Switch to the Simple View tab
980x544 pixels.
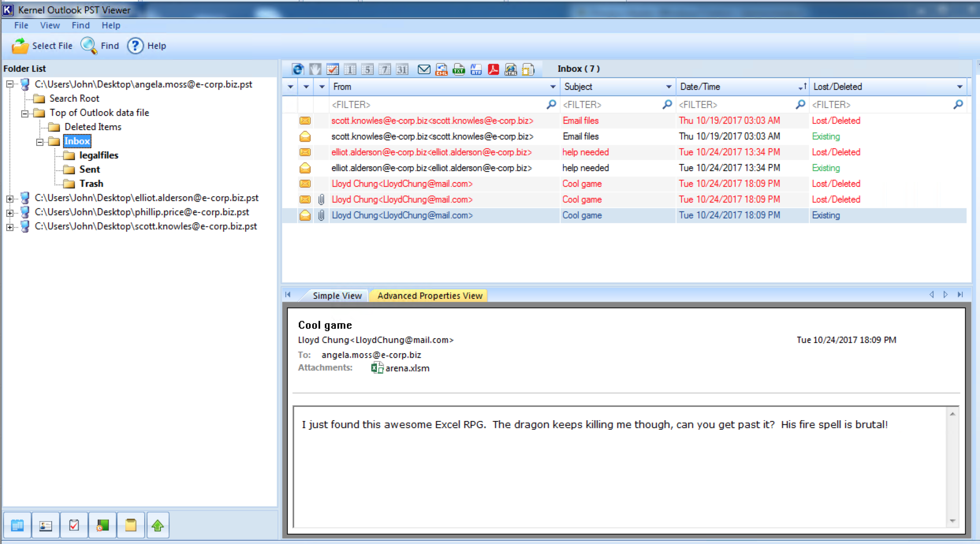pyautogui.click(x=337, y=296)
